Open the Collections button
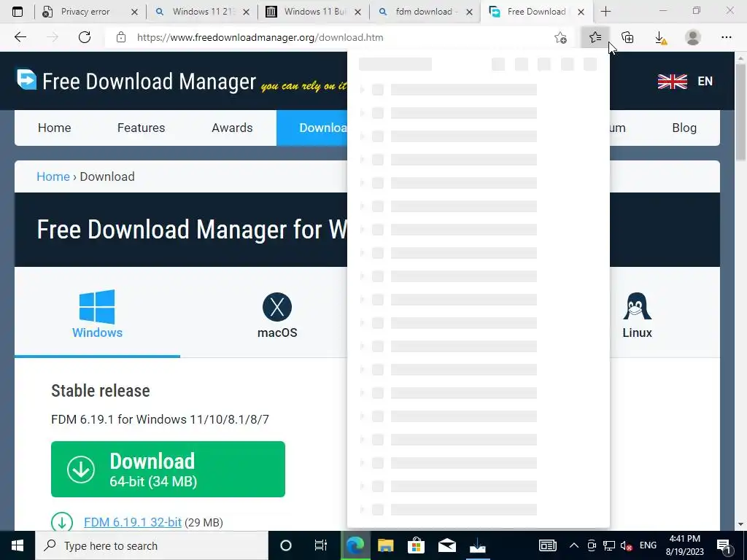 point(628,37)
